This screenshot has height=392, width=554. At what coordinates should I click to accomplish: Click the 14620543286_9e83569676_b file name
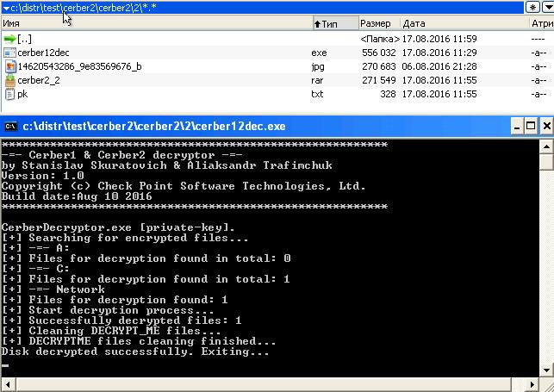pyautogui.click(x=79, y=66)
